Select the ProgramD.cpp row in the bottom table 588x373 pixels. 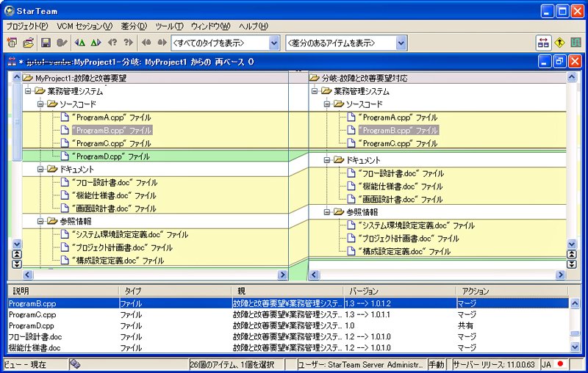coord(288,325)
